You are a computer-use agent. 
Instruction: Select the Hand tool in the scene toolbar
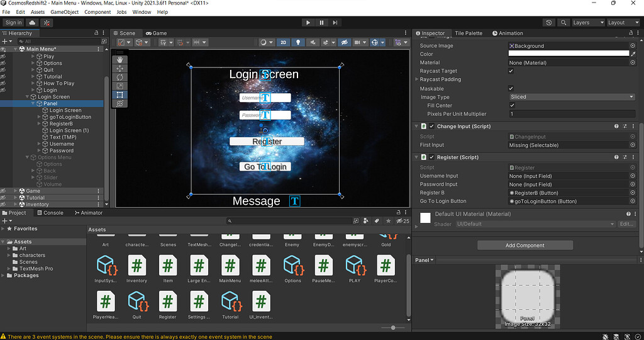tap(119, 60)
